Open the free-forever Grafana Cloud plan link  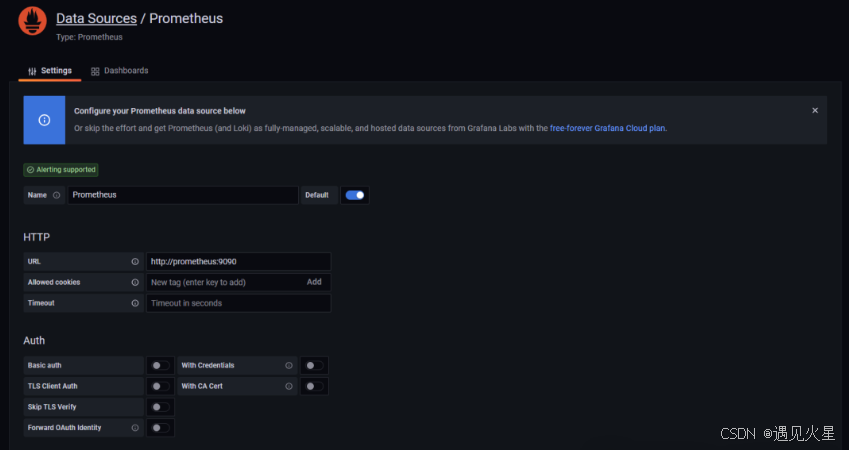point(608,128)
